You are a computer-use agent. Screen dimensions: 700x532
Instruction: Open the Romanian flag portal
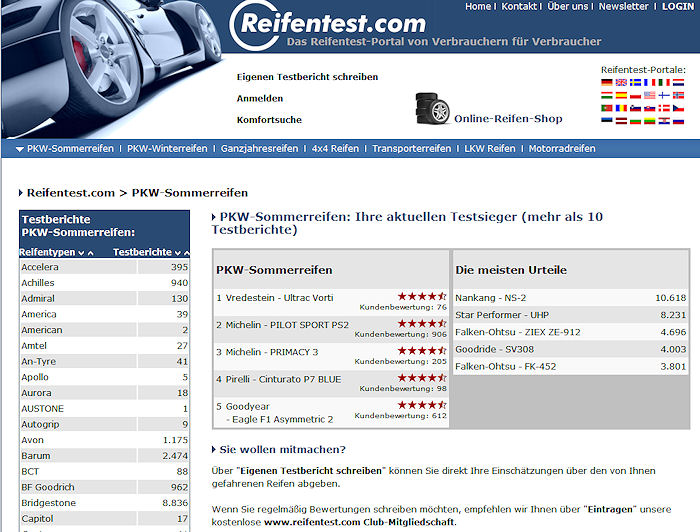point(621,108)
